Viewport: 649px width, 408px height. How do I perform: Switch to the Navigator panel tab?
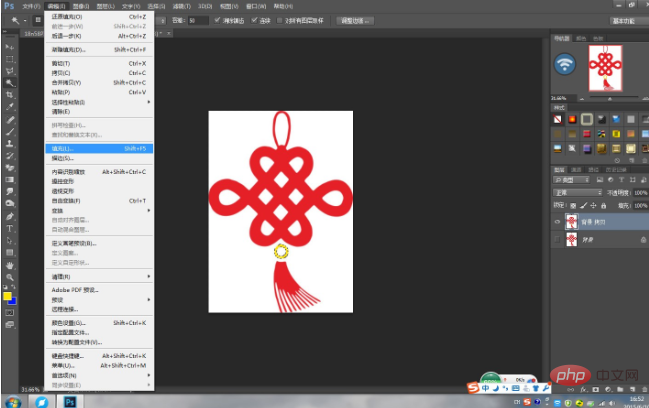click(562, 38)
